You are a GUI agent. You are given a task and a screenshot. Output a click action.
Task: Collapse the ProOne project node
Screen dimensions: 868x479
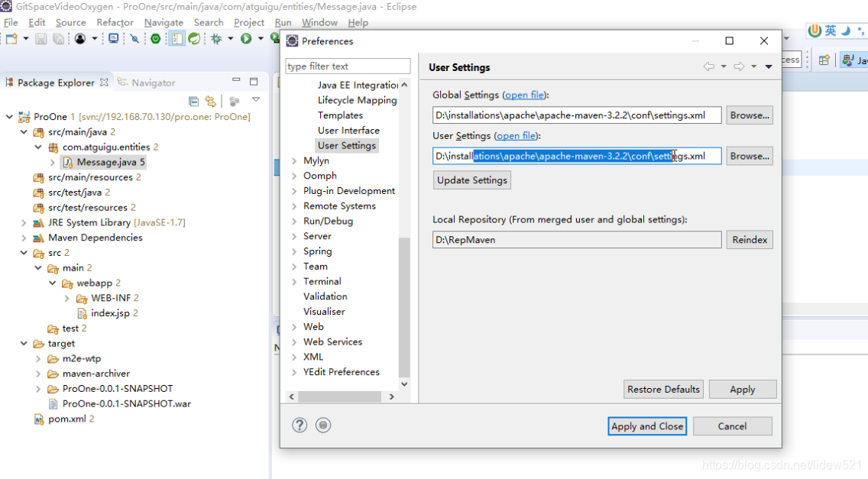click(9, 117)
